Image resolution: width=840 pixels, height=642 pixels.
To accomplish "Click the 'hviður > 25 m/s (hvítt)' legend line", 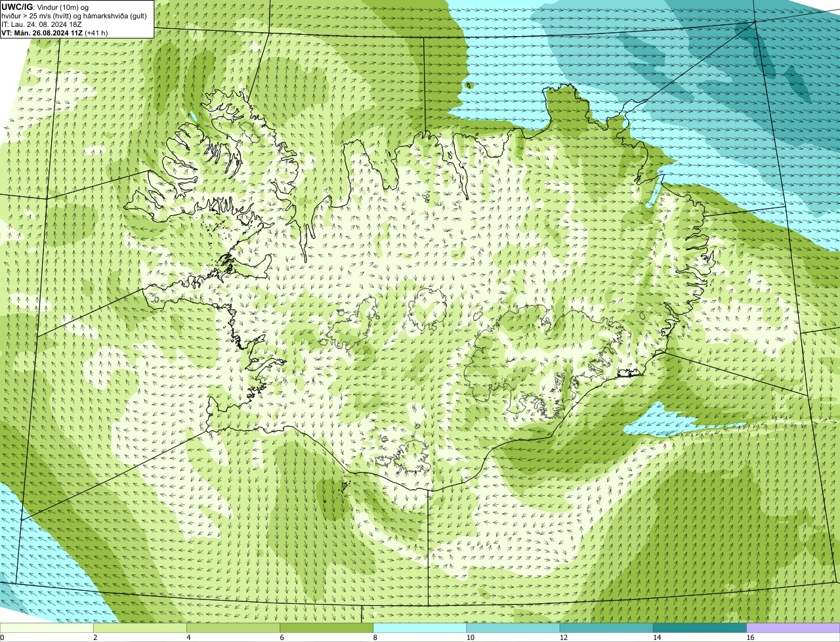I will [x=74, y=16].
